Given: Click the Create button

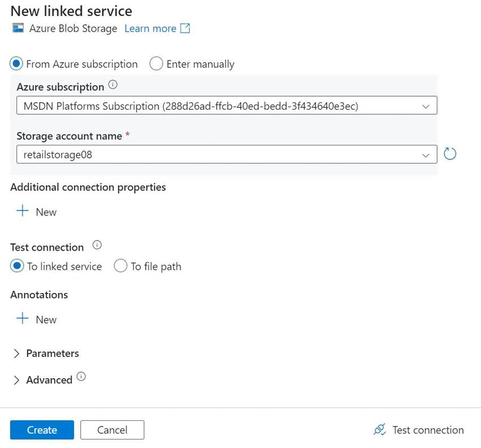Looking at the screenshot, I should (42, 430).
